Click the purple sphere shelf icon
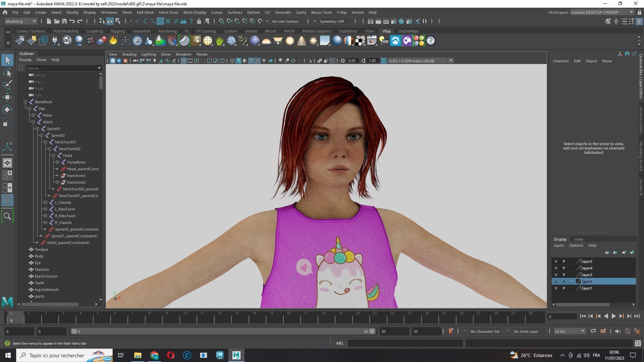 255,41
